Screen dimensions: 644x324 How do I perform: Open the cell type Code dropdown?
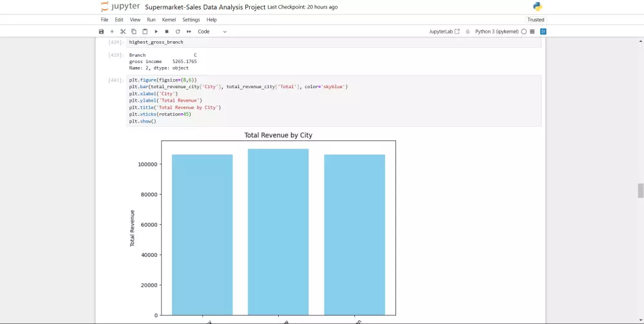pos(212,32)
